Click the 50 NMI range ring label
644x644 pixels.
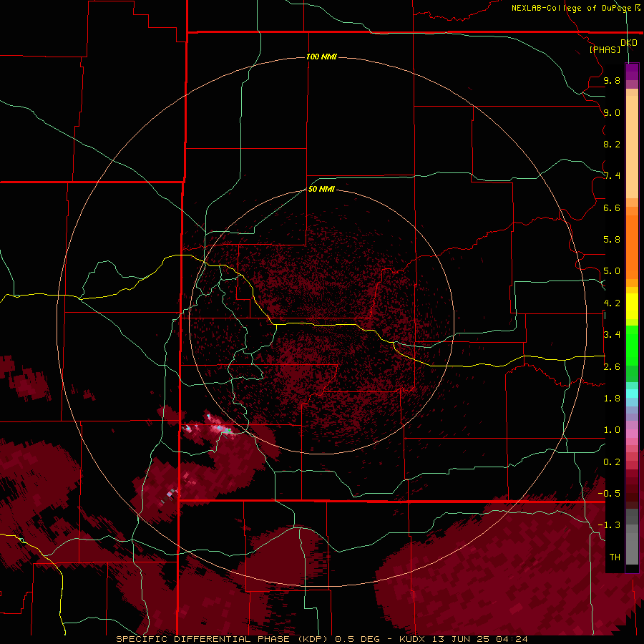click(321, 189)
